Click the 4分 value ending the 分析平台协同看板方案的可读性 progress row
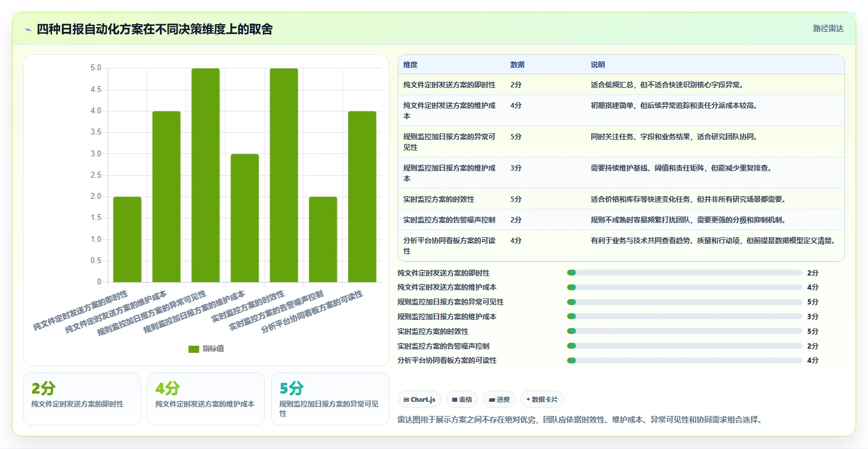Screen dimensions: 868x449 click(x=813, y=360)
